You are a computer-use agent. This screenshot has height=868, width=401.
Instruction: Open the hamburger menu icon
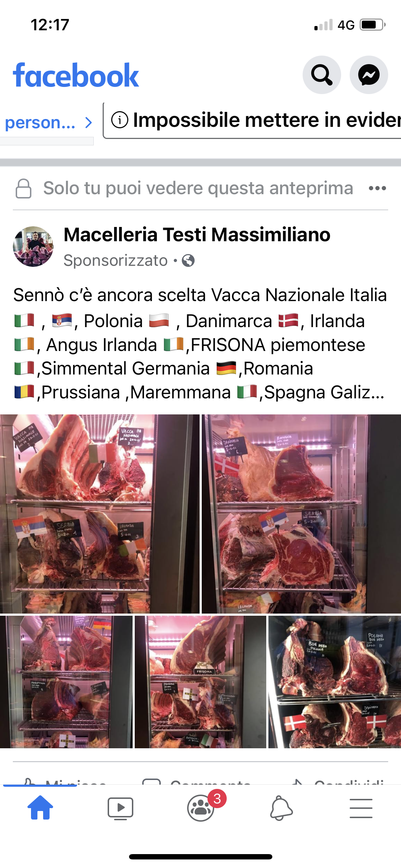[x=361, y=808]
